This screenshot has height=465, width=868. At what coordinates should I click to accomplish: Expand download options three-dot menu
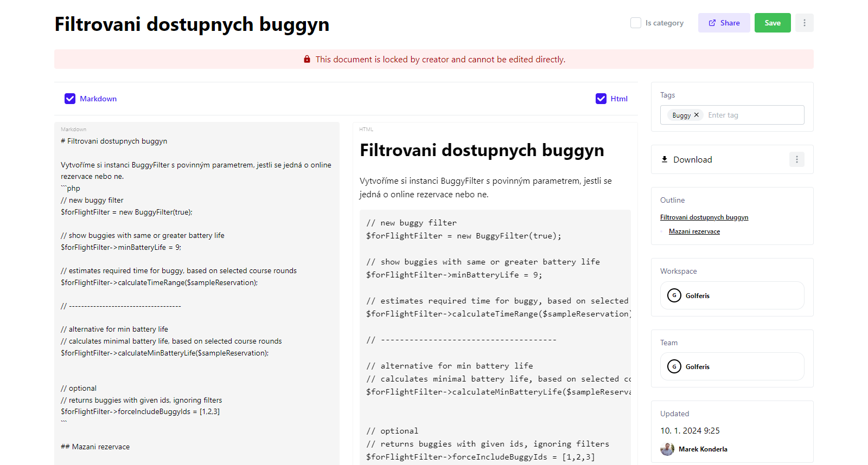[796, 159]
